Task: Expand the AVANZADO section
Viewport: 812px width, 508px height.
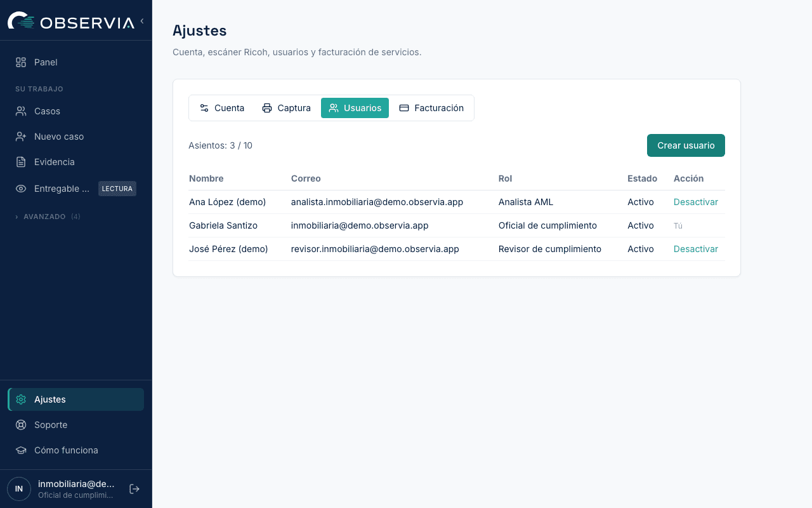Action: pos(48,217)
